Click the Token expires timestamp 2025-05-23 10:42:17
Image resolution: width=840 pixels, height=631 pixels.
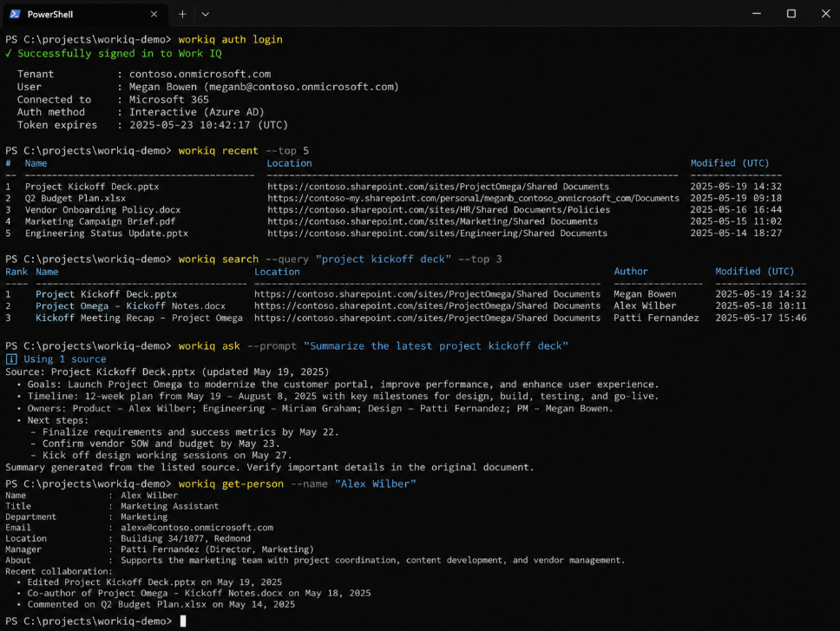tap(190, 125)
